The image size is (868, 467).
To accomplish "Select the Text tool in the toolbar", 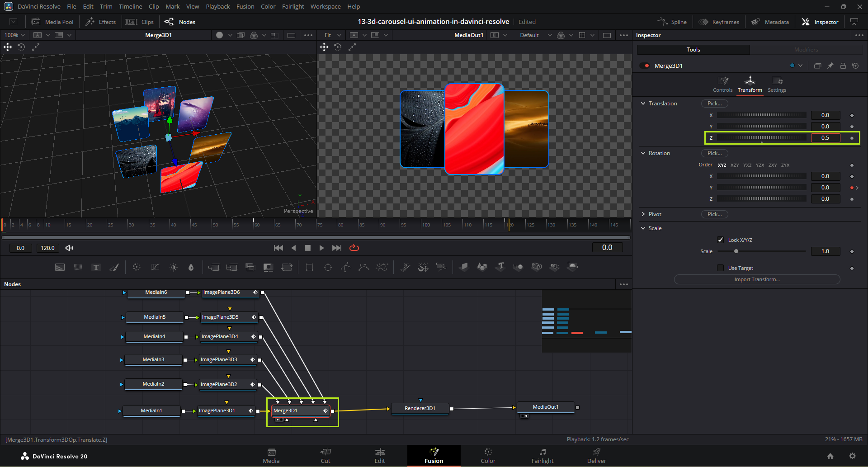I will 96,267.
